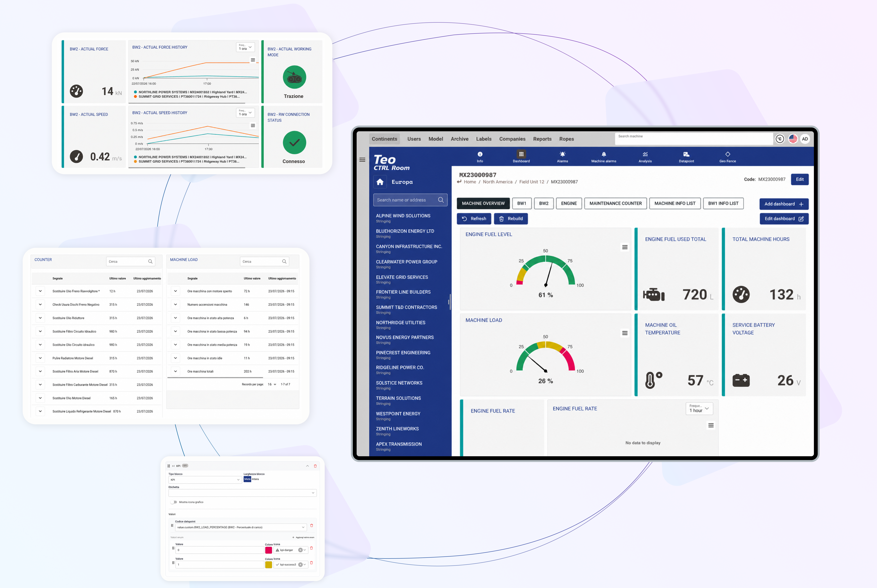
Task: Delete the kpi-danger enum value row
Action: [311, 548]
